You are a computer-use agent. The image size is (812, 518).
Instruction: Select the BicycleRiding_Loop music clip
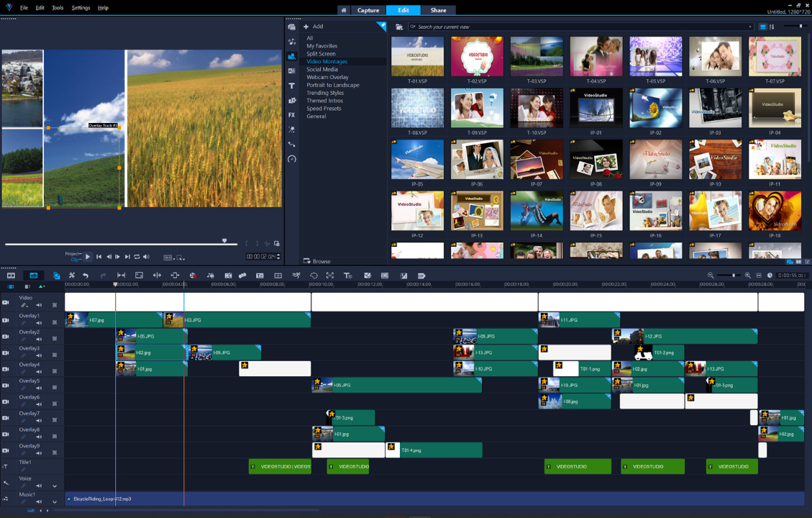pos(434,499)
